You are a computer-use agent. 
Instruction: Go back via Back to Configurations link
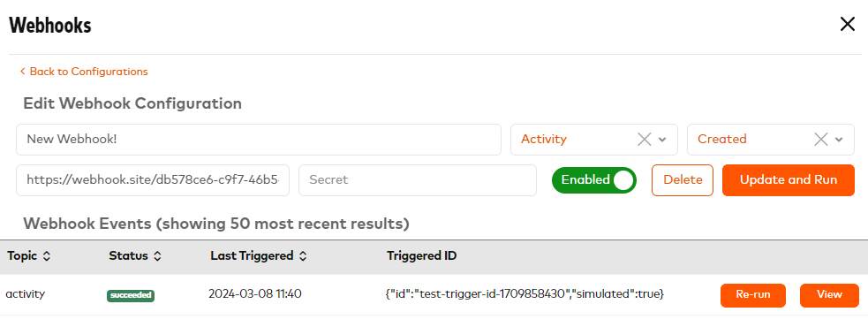coord(88,72)
